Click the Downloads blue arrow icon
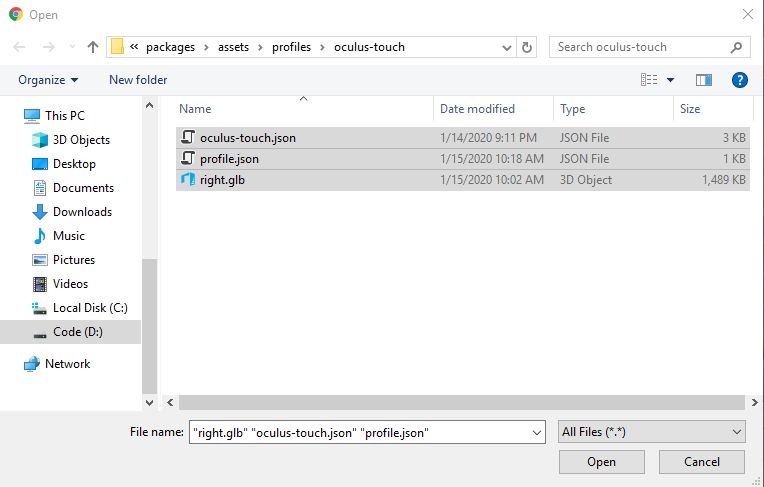This screenshot has width=764, height=487. [39, 212]
